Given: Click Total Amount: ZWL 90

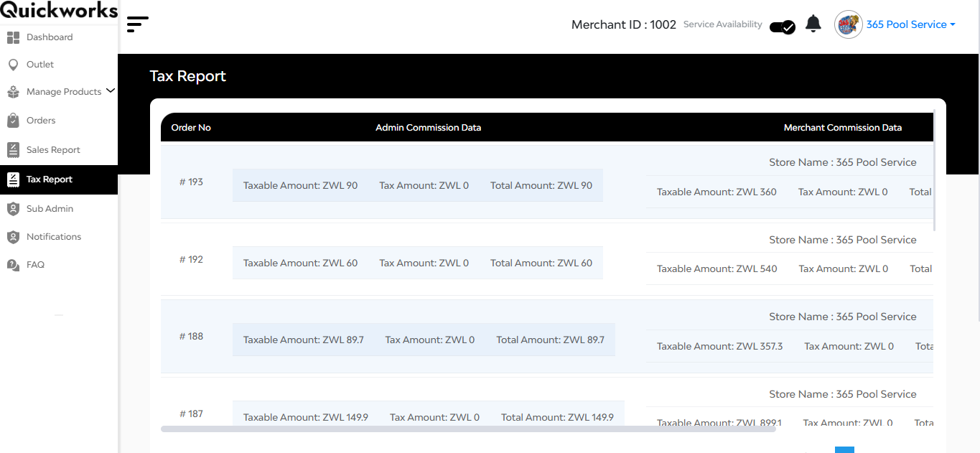Looking at the screenshot, I should [x=541, y=185].
